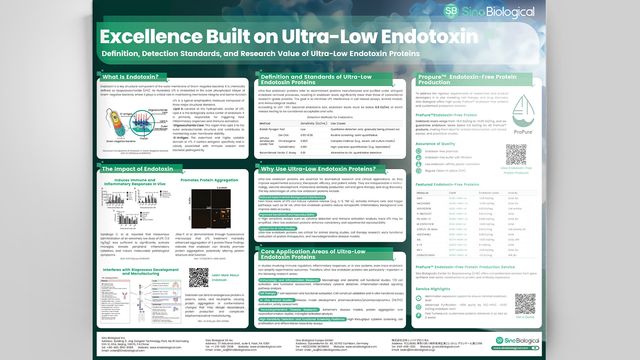This screenshot has height=360, width=640.
Task: Click the Learn More About Endotoxin link
Action: pyautogui.click(x=225, y=278)
